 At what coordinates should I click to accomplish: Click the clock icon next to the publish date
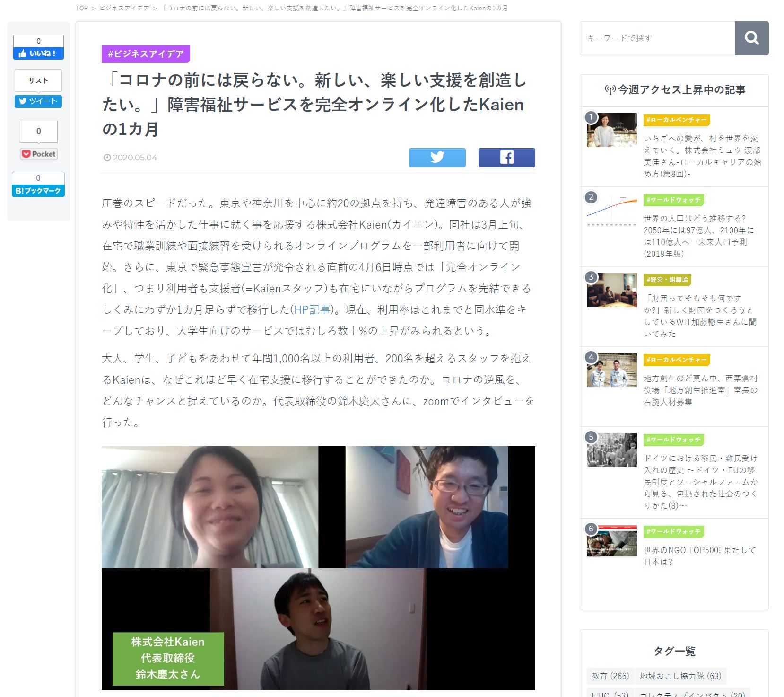click(x=108, y=157)
